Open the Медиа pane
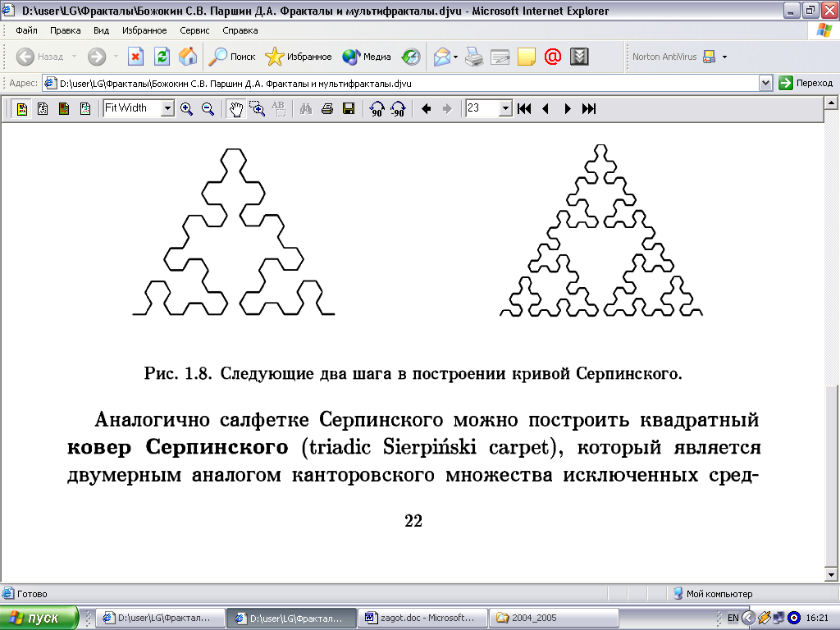Image resolution: width=840 pixels, height=630 pixels. pos(367,57)
